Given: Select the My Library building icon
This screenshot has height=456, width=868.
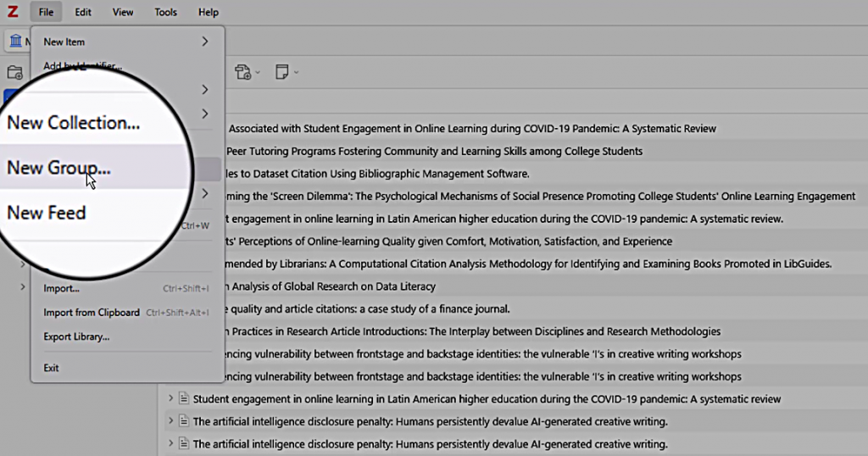Looking at the screenshot, I should (x=15, y=42).
